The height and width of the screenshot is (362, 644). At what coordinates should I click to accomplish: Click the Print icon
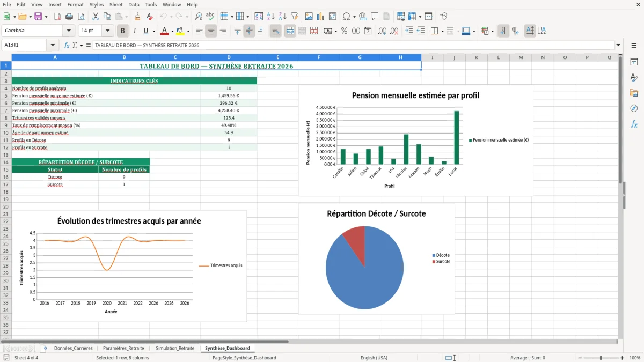click(69, 17)
